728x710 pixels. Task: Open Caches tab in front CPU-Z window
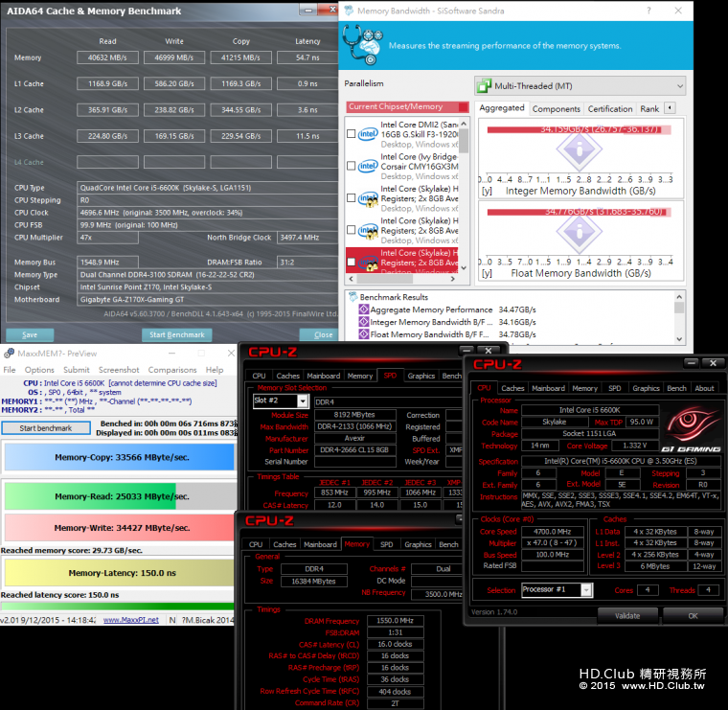512,388
